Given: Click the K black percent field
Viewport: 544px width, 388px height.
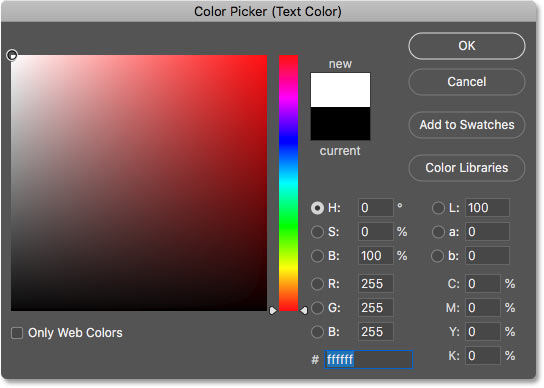Looking at the screenshot, I should click(483, 356).
